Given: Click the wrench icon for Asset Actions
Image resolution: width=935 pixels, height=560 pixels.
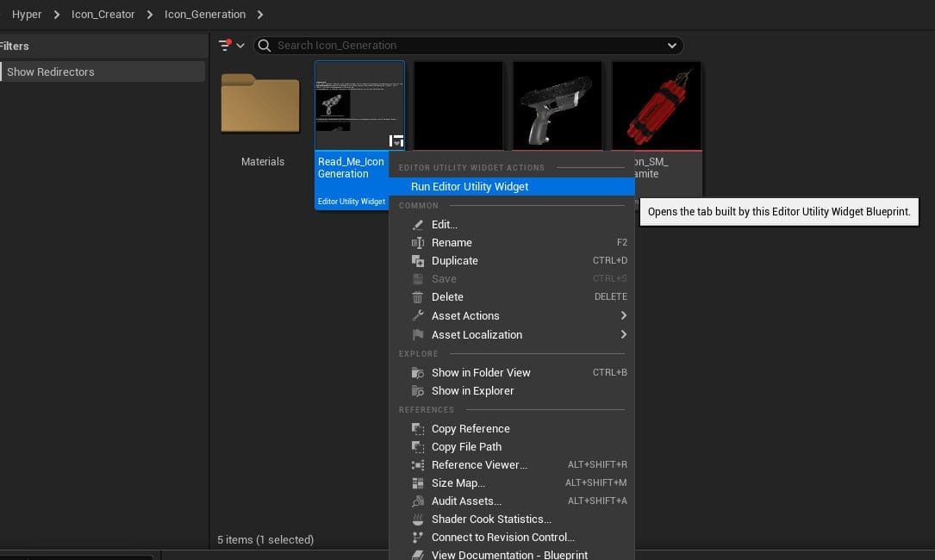Looking at the screenshot, I should click(x=418, y=316).
